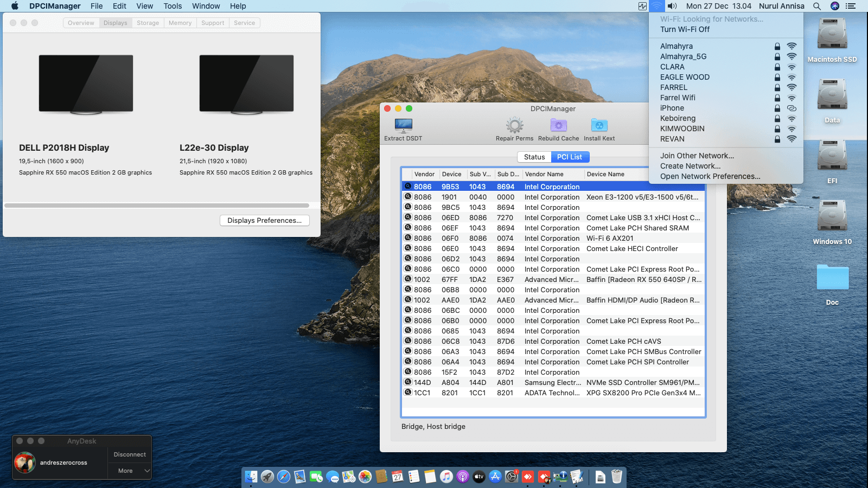
Task: Turn Wi-Fi Off from the Wi-Fi menu
Action: pos(685,29)
